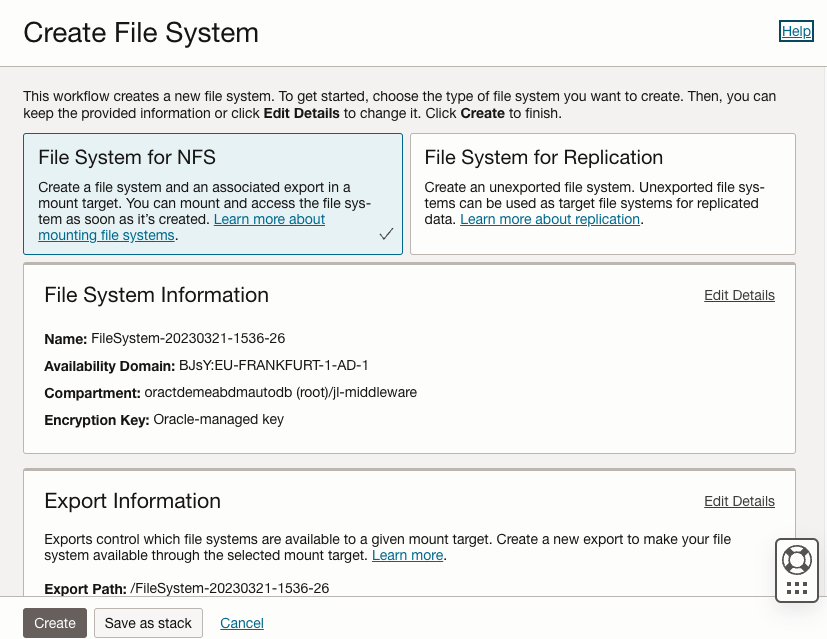Select the File System for NFS heading
This screenshot has width=827, height=639.
click(127, 157)
